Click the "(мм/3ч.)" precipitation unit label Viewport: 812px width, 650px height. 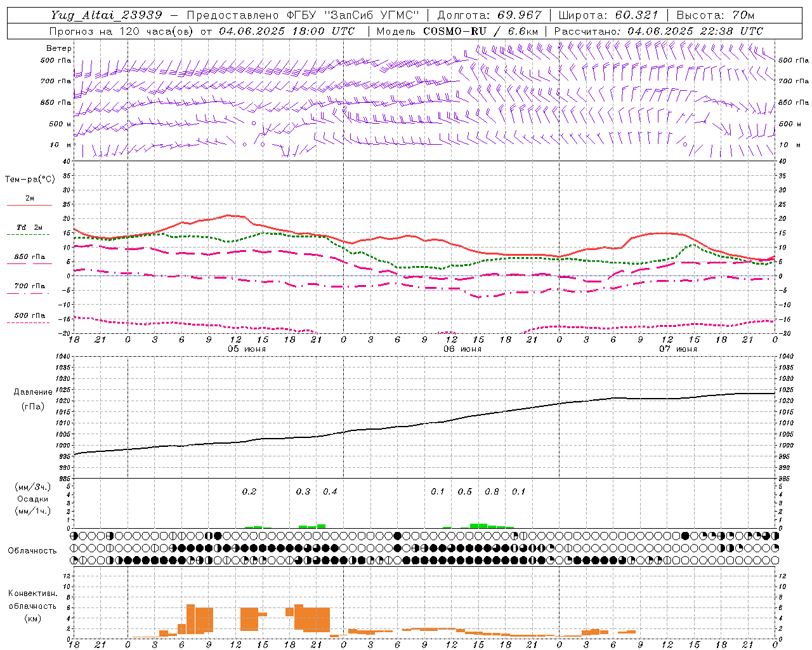coord(33,487)
